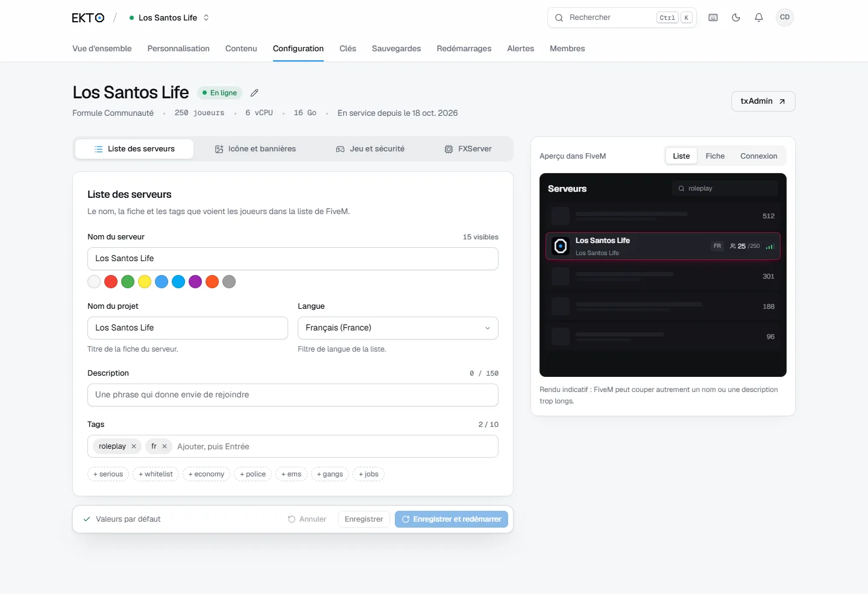Open the Alertes tab

click(x=521, y=49)
